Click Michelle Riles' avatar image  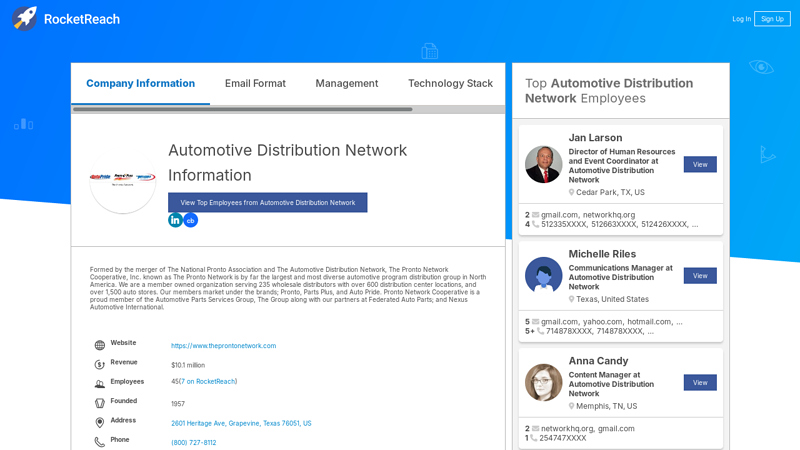tap(543, 276)
